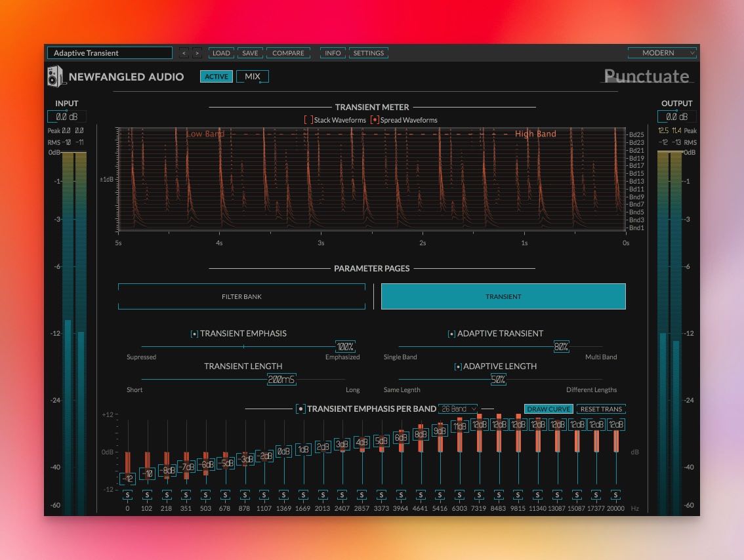Image resolution: width=744 pixels, height=560 pixels.
Task: Enable Stack Waveforms display option
Action: (x=308, y=120)
